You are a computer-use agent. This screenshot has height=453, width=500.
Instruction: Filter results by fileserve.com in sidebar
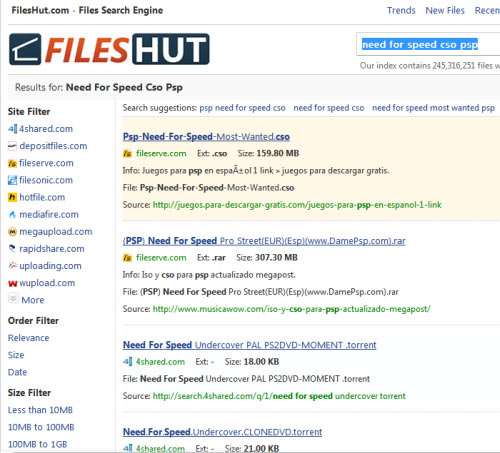46,163
